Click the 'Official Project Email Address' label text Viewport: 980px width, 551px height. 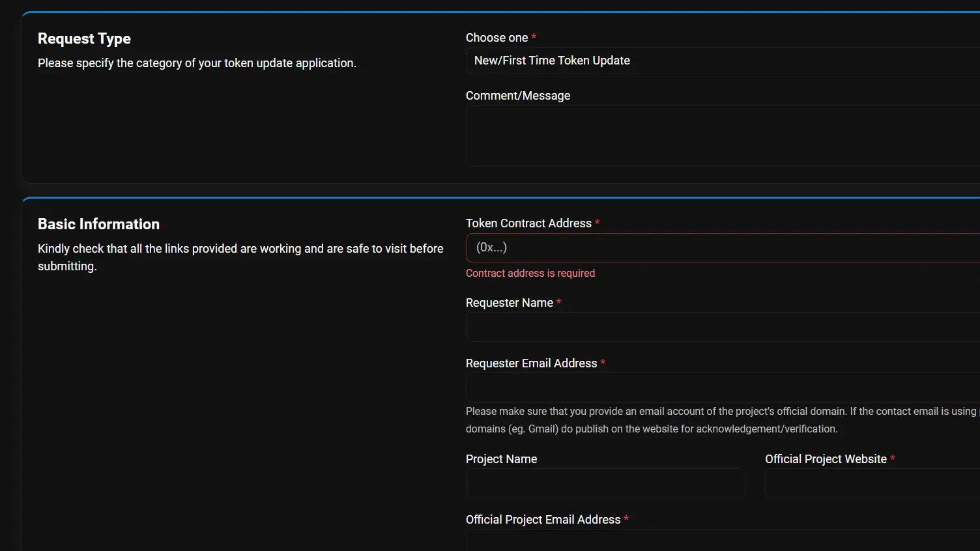pyautogui.click(x=543, y=520)
